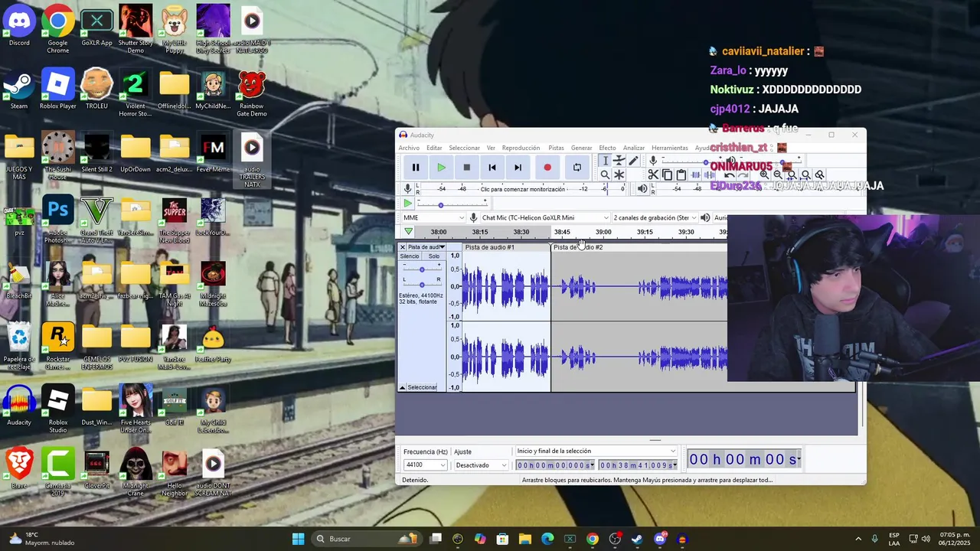Open the Reproducción menu
980x551 pixels.
521,148
